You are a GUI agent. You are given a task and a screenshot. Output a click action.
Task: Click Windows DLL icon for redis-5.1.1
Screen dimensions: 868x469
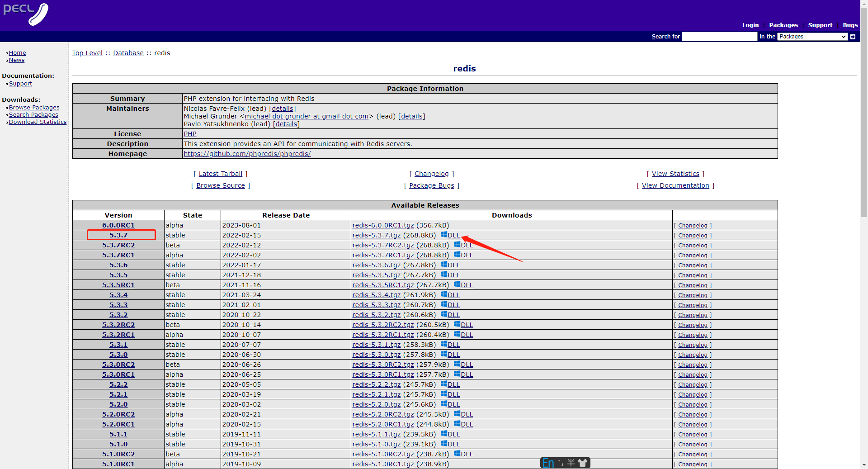point(444,434)
